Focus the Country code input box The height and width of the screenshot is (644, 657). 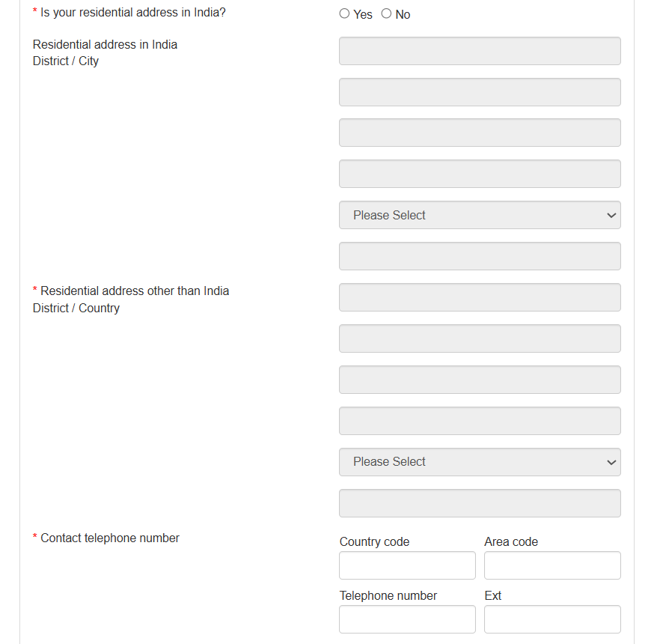point(407,565)
